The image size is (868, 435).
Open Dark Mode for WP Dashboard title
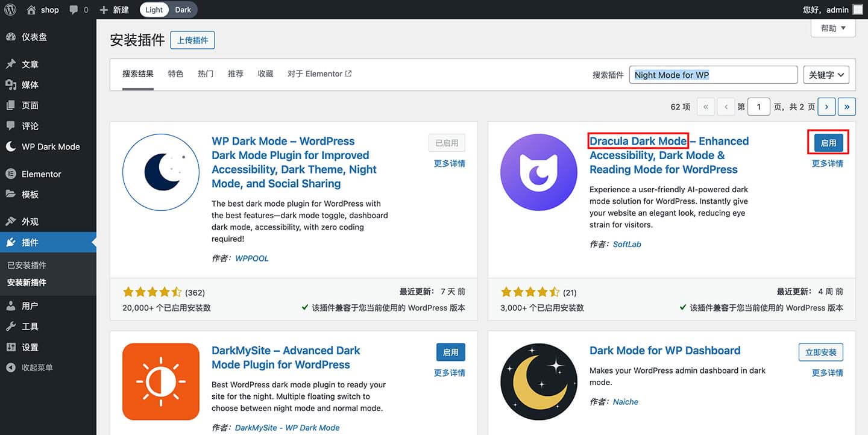665,351
